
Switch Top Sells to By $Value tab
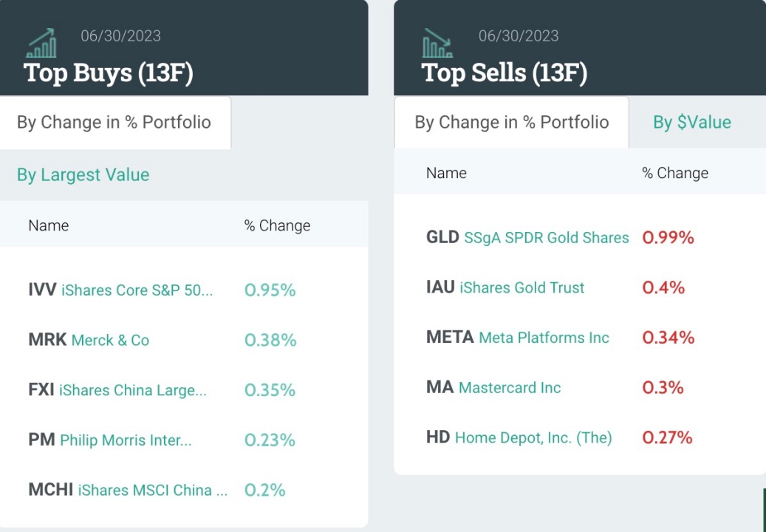pyautogui.click(x=692, y=123)
